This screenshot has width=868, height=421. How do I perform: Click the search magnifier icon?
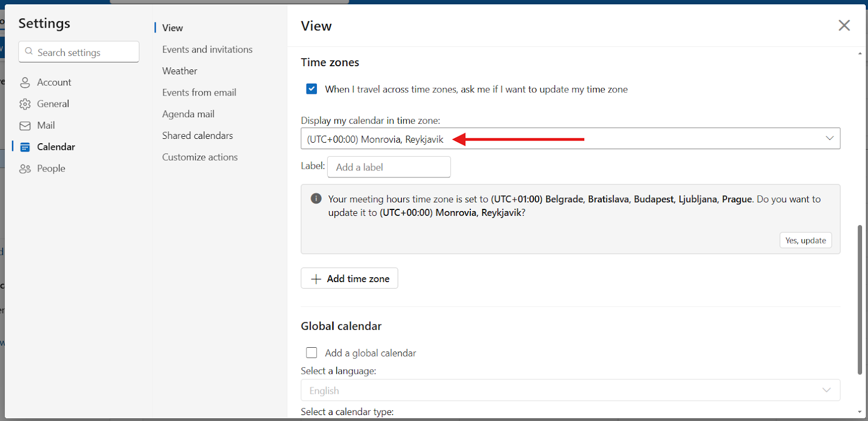tap(29, 52)
